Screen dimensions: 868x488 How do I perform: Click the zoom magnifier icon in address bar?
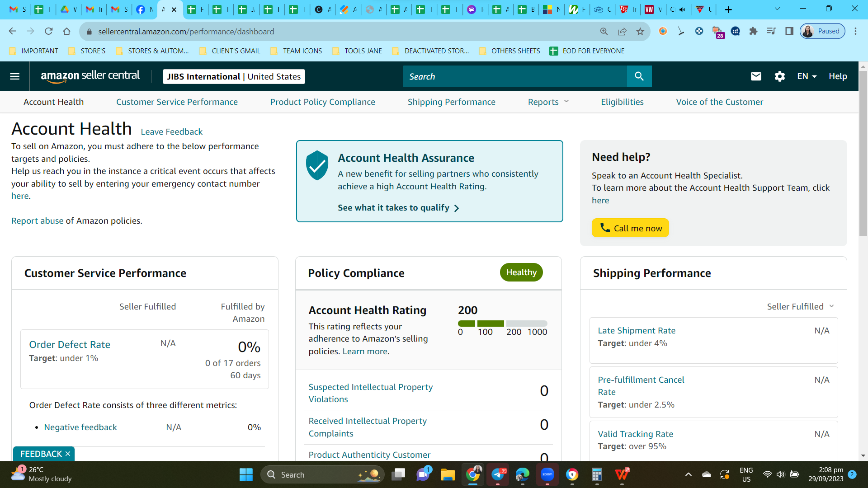coord(604,31)
